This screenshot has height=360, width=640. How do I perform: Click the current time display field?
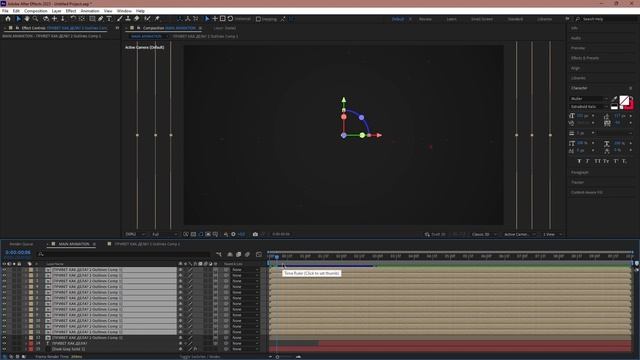(18, 253)
